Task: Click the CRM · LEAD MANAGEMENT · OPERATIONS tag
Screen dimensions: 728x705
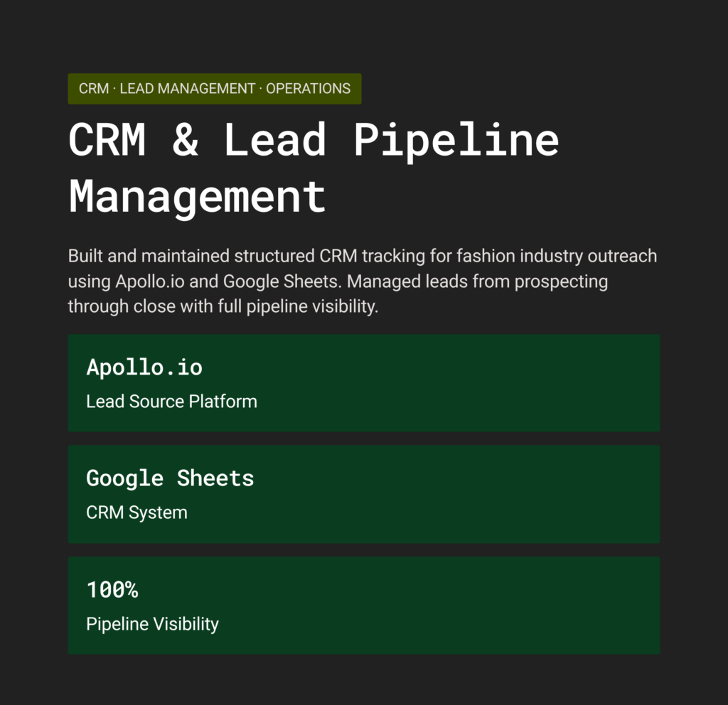Action: tap(215, 89)
